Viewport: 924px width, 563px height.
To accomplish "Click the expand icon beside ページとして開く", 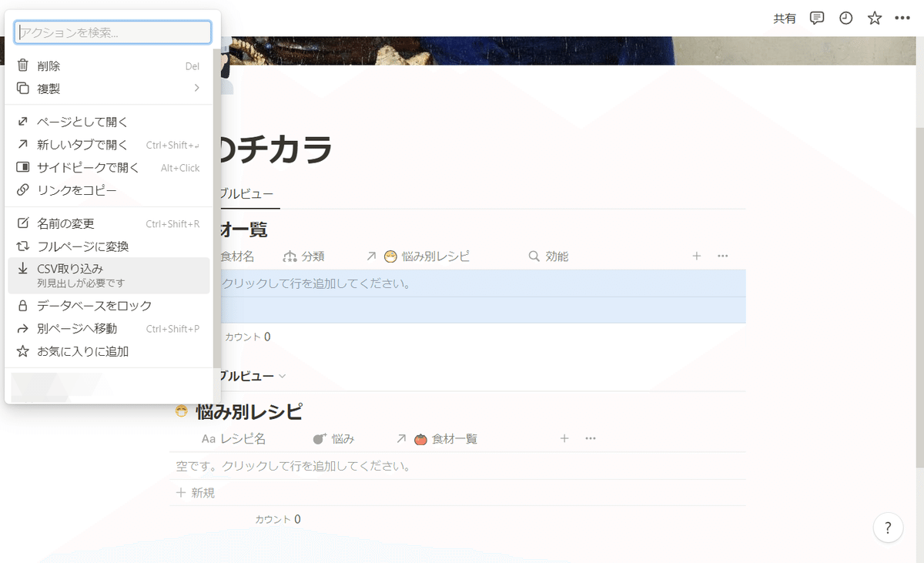I will click(23, 122).
